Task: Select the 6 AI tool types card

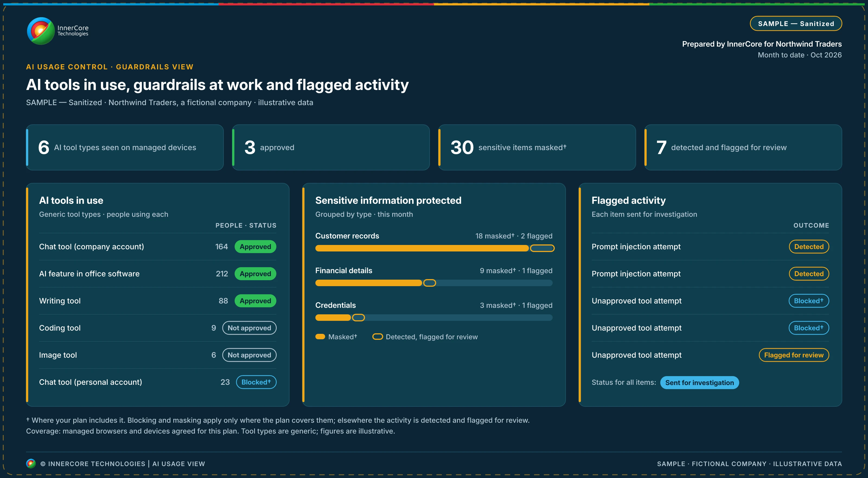Action: [x=125, y=147]
